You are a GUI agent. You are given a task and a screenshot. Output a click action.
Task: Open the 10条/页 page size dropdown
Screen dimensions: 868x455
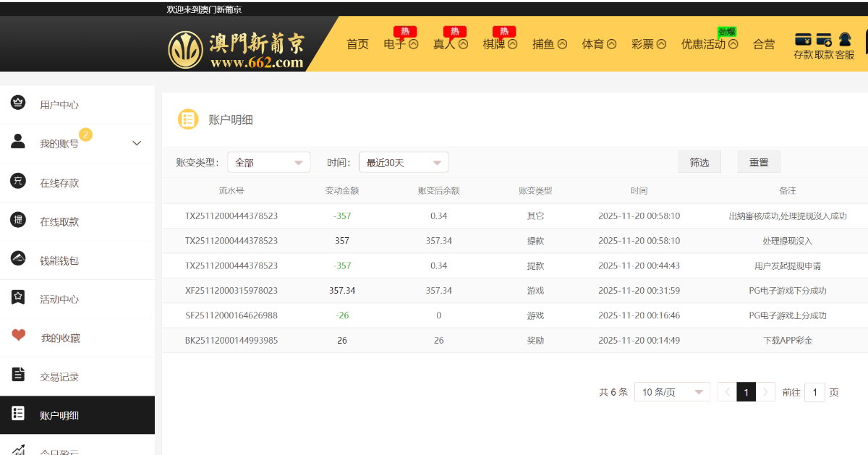pyautogui.click(x=672, y=392)
